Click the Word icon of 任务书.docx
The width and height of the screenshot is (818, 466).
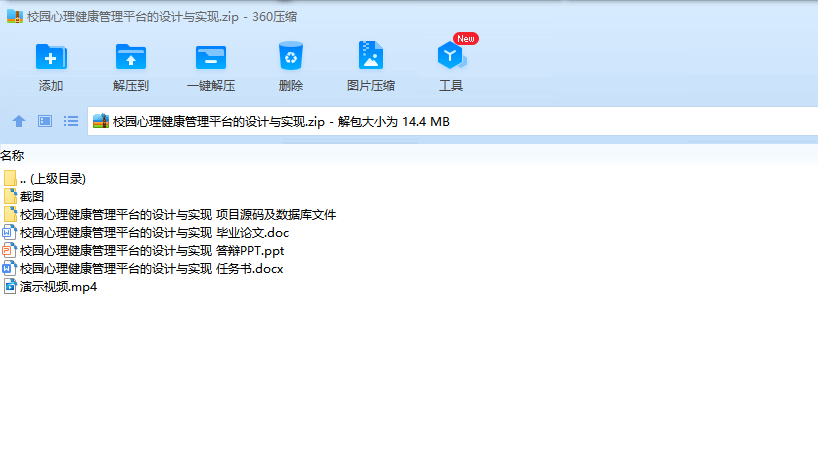[9, 269]
